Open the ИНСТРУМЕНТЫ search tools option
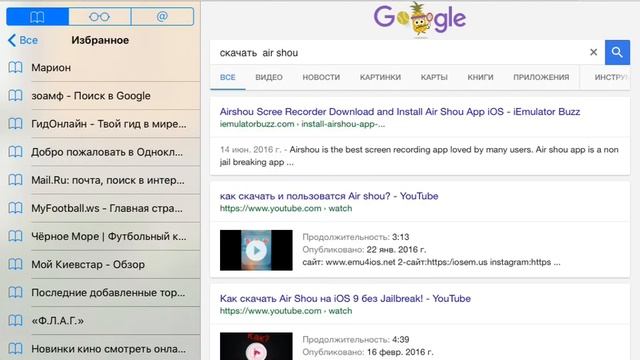 tap(611, 77)
